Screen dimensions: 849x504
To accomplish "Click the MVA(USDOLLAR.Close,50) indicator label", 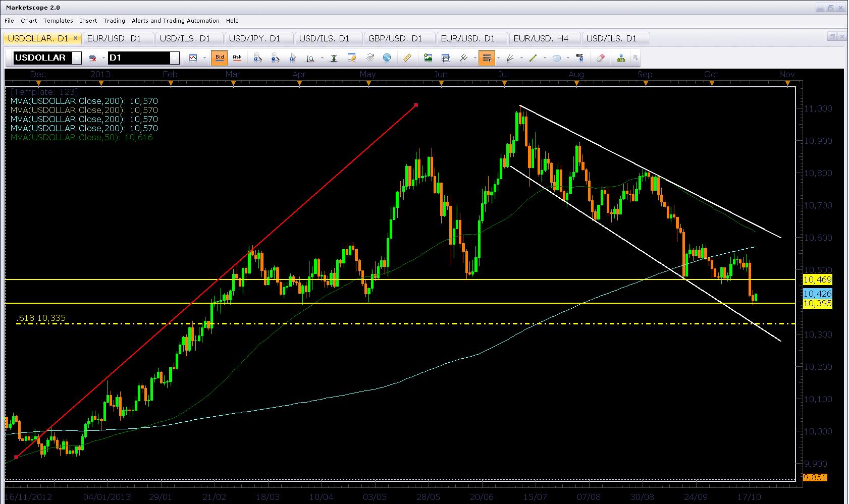I will tap(81, 137).
